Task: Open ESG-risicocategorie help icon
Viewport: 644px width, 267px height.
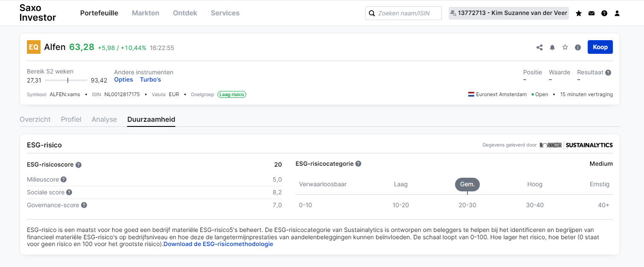Action: click(x=358, y=164)
